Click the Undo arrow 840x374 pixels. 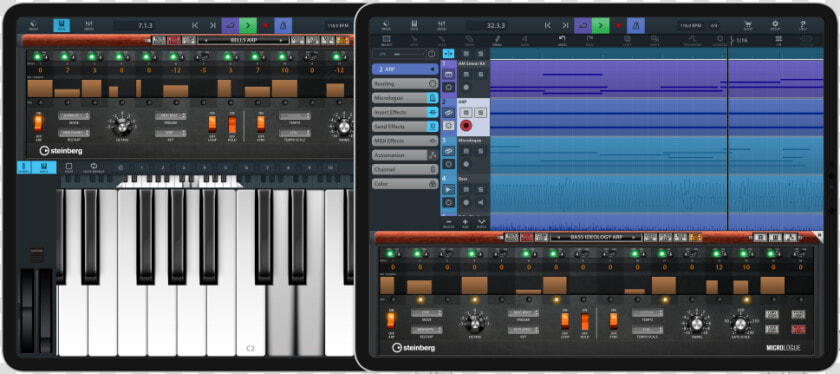point(562,40)
